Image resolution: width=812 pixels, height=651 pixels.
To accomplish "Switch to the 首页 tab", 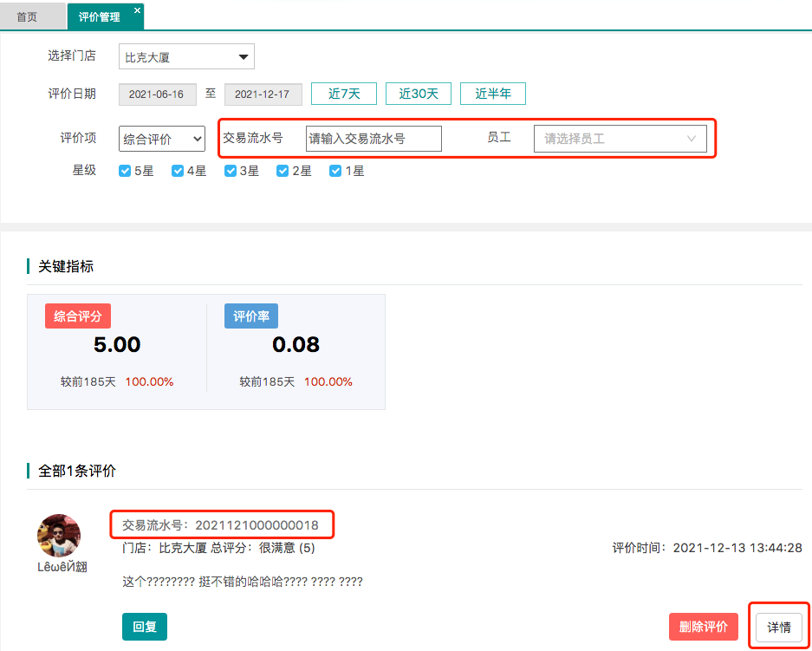I will point(27,16).
